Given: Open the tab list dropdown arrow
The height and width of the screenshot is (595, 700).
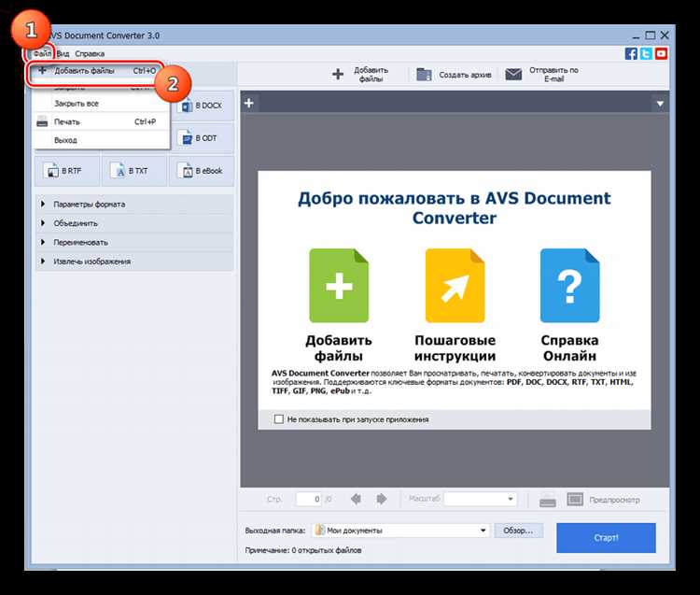Looking at the screenshot, I should click(660, 104).
